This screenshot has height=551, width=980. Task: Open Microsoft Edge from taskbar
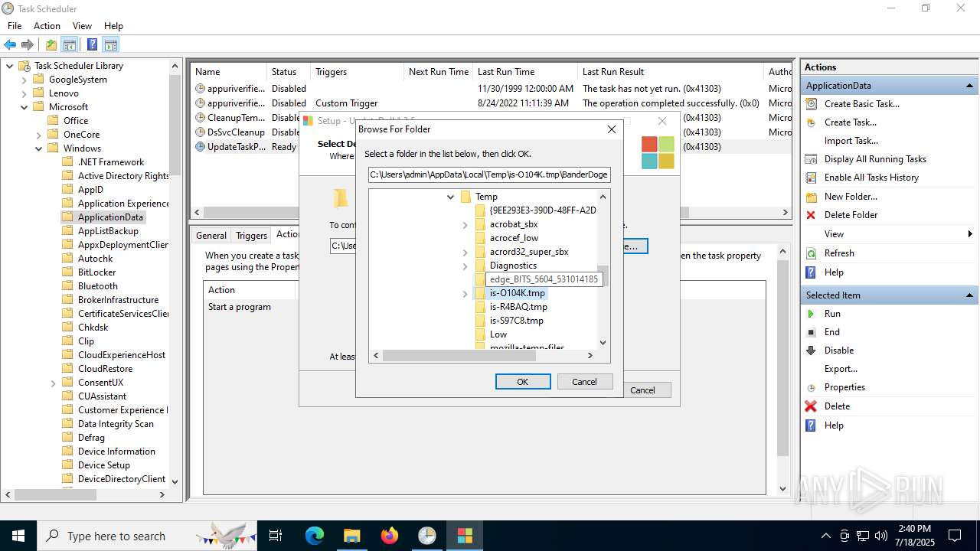315,536
